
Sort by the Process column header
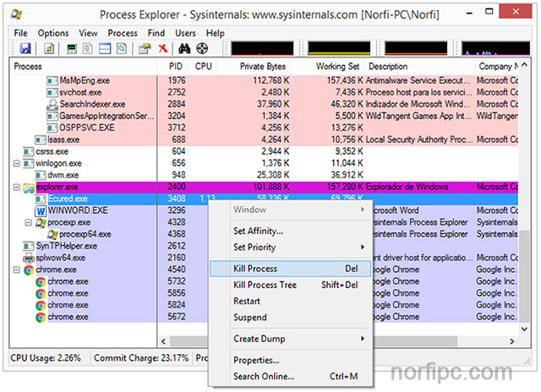(x=83, y=66)
